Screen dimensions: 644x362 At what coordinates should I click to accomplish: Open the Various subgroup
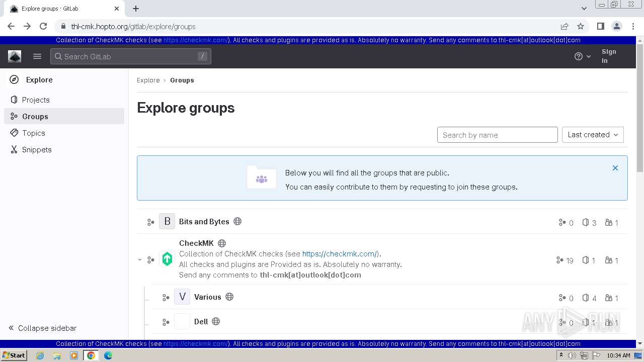coord(208,297)
